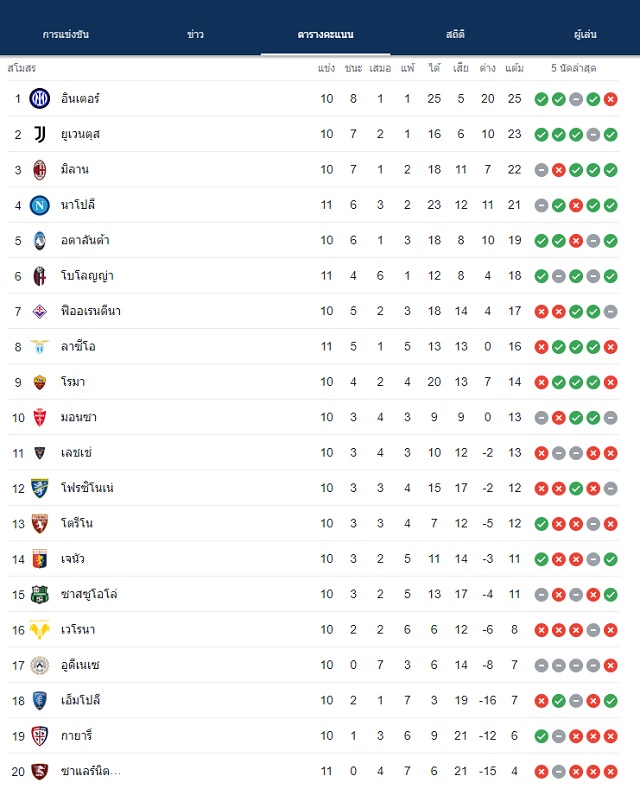Viewport: 640px width, 795px height.
Task: Open the มิลาน team link
Action: (75, 169)
